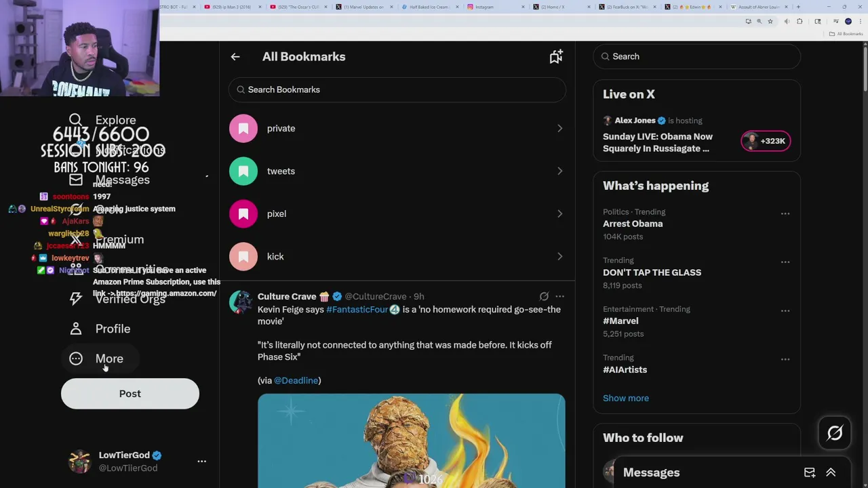Click the browser bookmark star icon
This screenshot has height=488, width=868.
pos(770,21)
